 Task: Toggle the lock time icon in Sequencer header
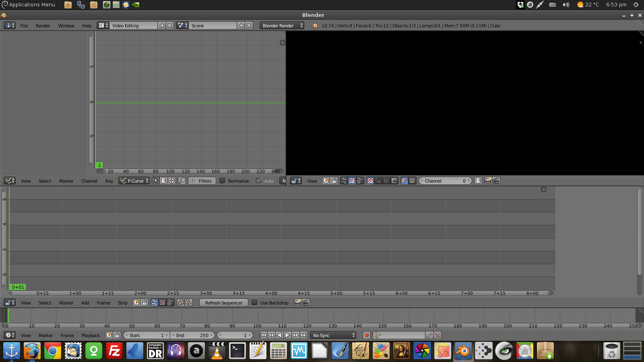pos(144,302)
